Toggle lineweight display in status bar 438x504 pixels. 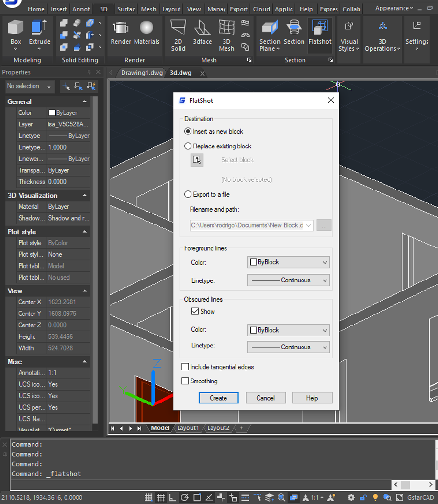coord(245,498)
